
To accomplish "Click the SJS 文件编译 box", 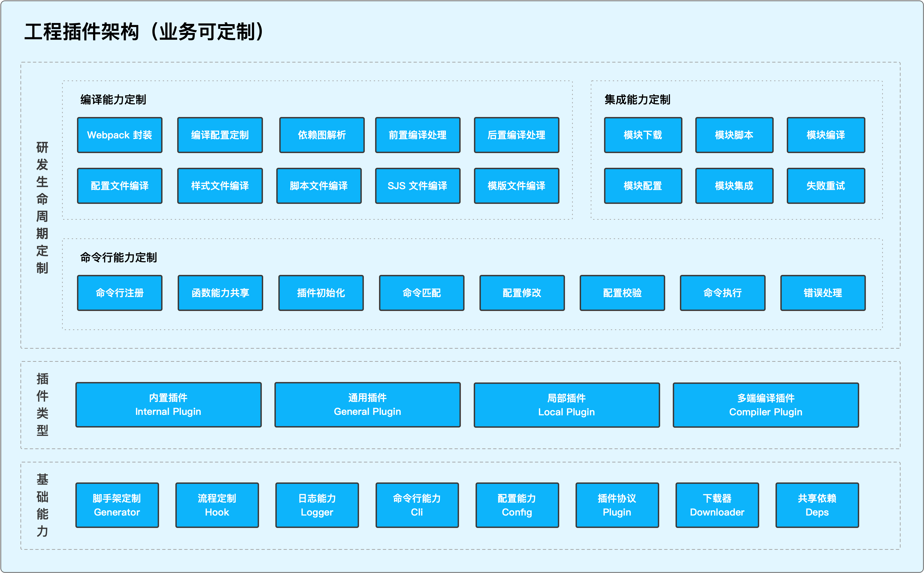I will coord(418,186).
